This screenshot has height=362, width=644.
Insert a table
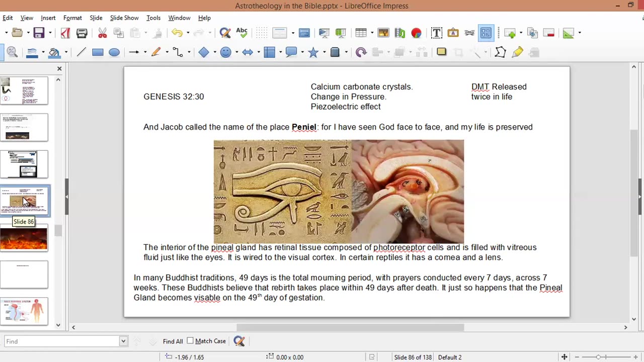pyautogui.click(x=361, y=33)
